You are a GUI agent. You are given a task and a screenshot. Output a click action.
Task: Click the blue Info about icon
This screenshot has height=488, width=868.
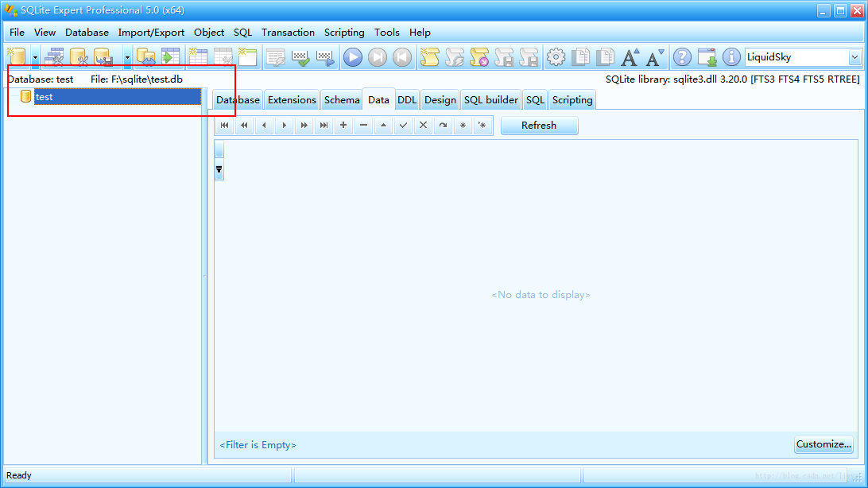click(x=731, y=57)
